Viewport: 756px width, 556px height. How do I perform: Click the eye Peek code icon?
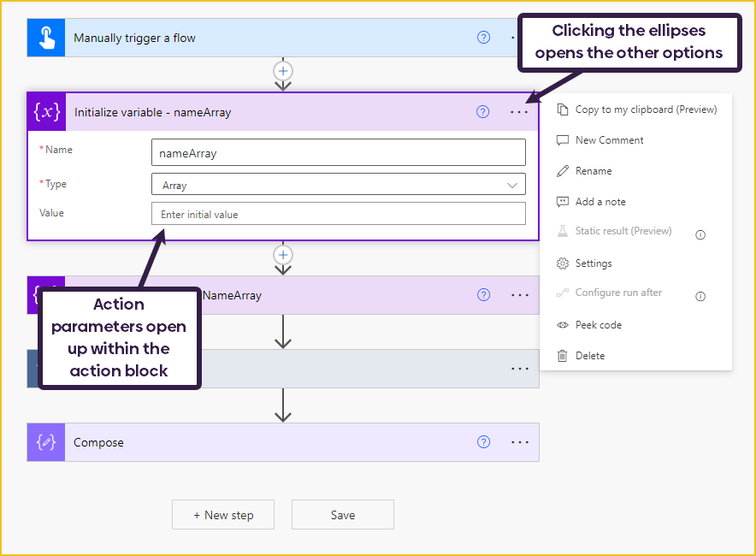pyautogui.click(x=562, y=325)
